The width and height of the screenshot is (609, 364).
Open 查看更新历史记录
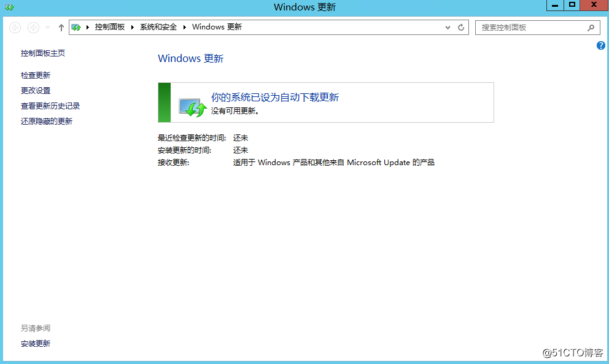pos(50,106)
